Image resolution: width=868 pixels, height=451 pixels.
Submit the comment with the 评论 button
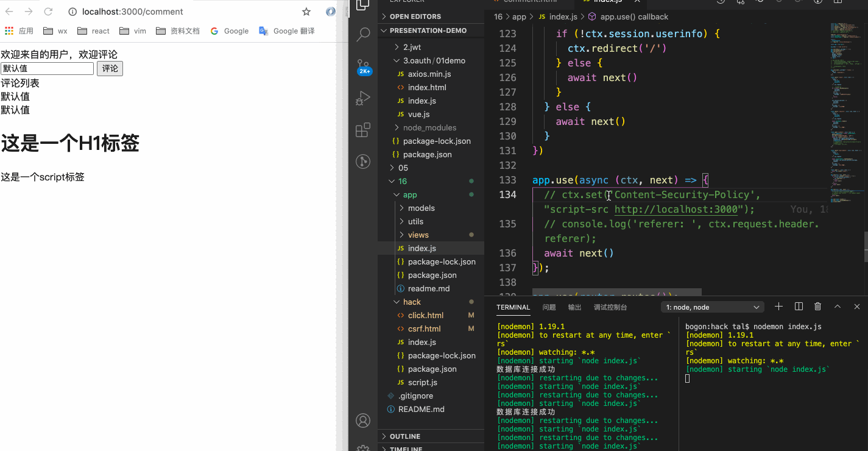coord(110,69)
